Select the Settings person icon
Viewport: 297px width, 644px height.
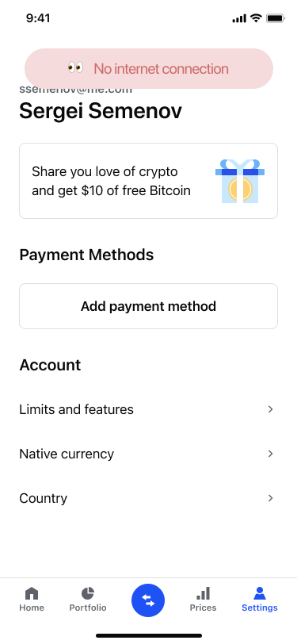(260, 593)
